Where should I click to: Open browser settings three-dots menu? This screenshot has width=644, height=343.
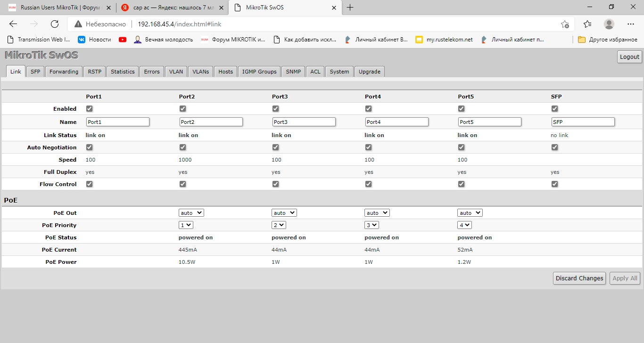(x=631, y=24)
